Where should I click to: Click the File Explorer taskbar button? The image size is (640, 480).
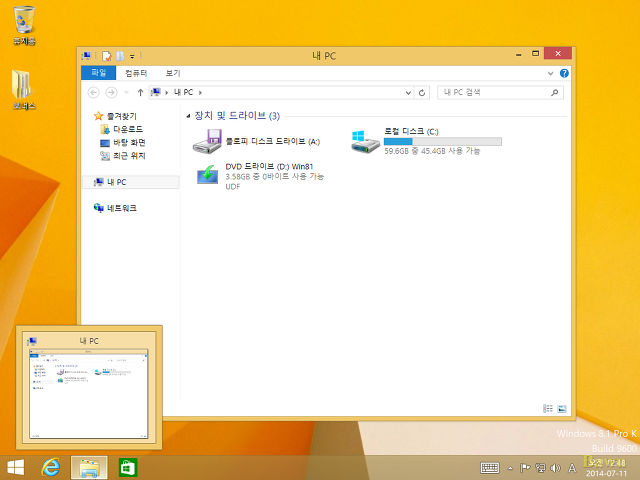click(89, 468)
